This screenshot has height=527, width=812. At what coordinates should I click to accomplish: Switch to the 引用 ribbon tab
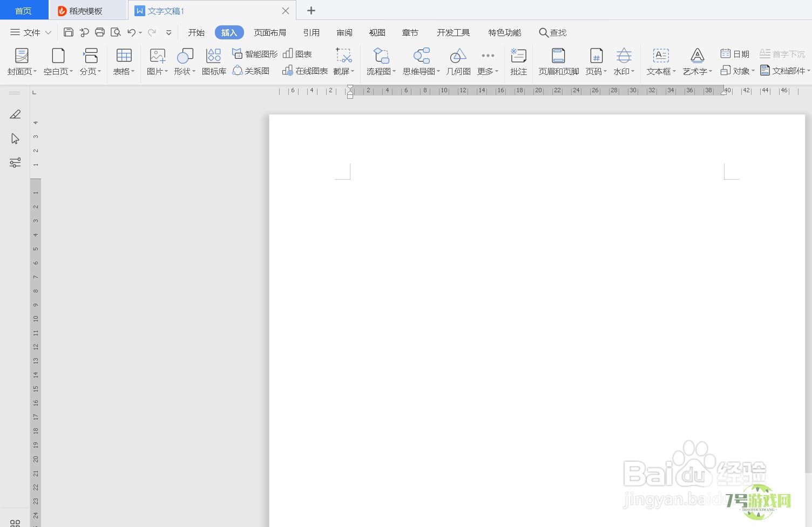(x=312, y=32)
